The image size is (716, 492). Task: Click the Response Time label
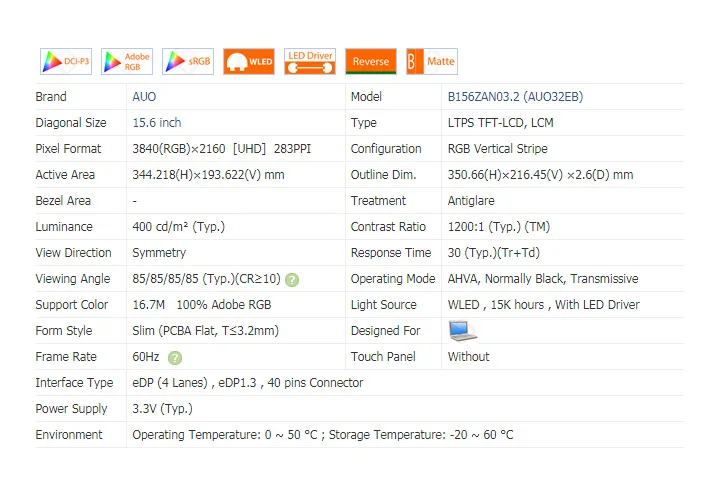(x=391, y=253)
